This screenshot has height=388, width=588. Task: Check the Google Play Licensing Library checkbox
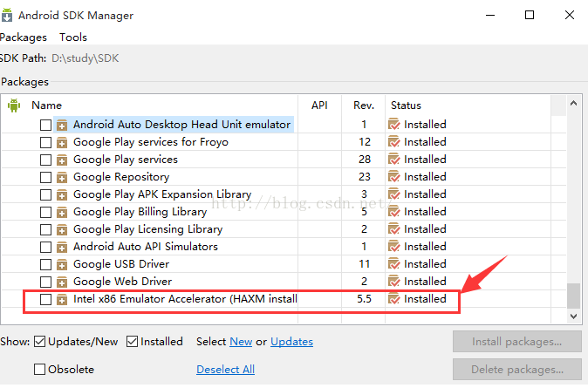pos(45,229)
